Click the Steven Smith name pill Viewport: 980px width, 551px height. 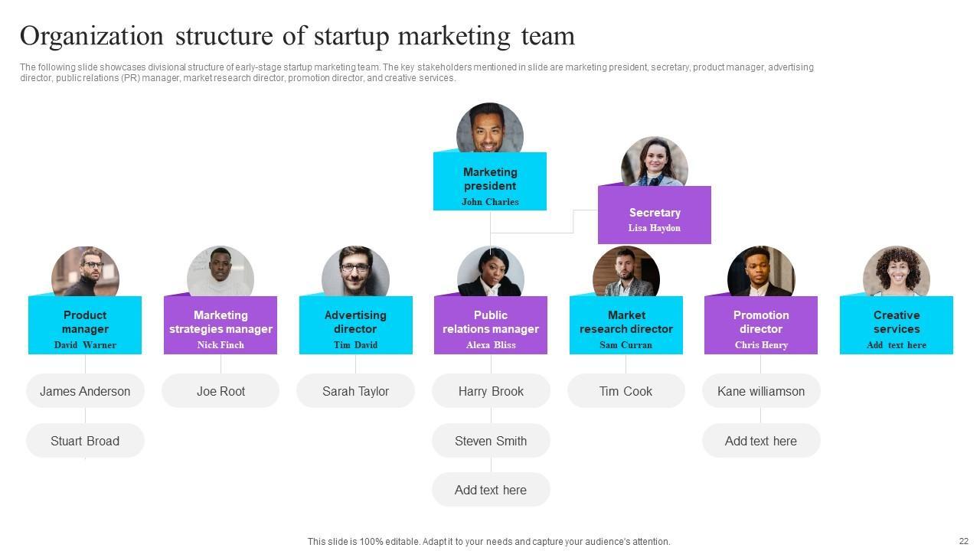tap(491, 441)
